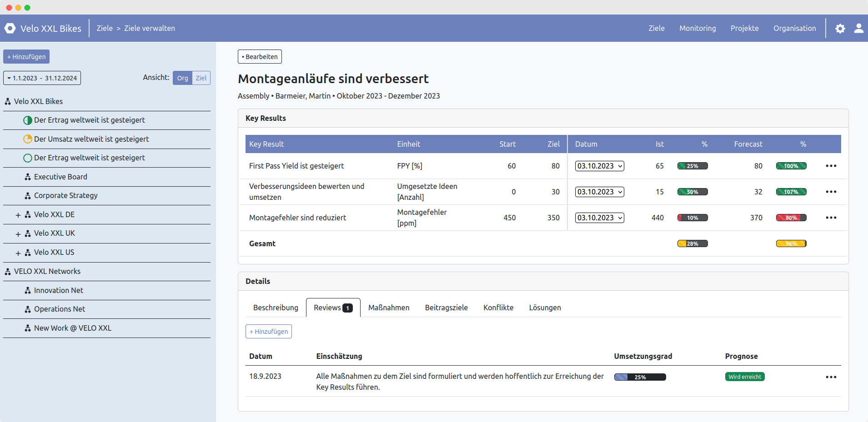Click 50% progress bar for Verbesserungsideen
Image resolution: width=868 pixels, height=422 pixels.
pos(692,192)
